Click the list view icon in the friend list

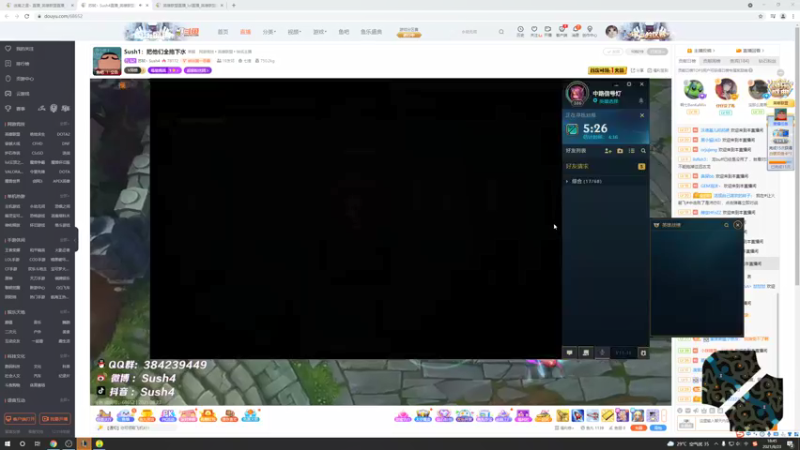(632, 151)
